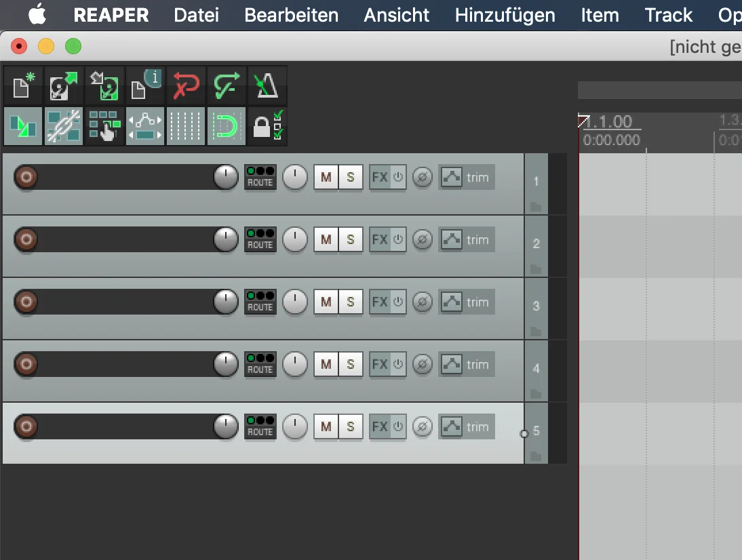
Task: Invert phase on track 2
Action: [423, 240]
